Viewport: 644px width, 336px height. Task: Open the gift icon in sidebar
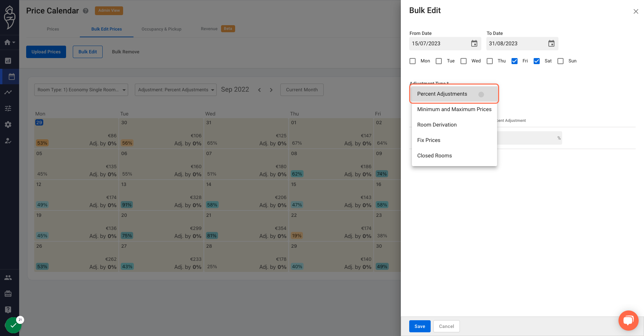point(8,294)
